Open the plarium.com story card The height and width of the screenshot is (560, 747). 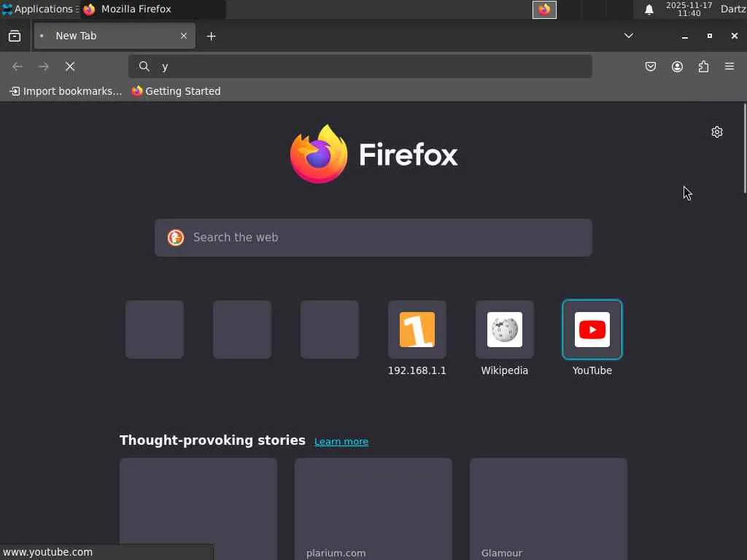[x=373, y=509]
